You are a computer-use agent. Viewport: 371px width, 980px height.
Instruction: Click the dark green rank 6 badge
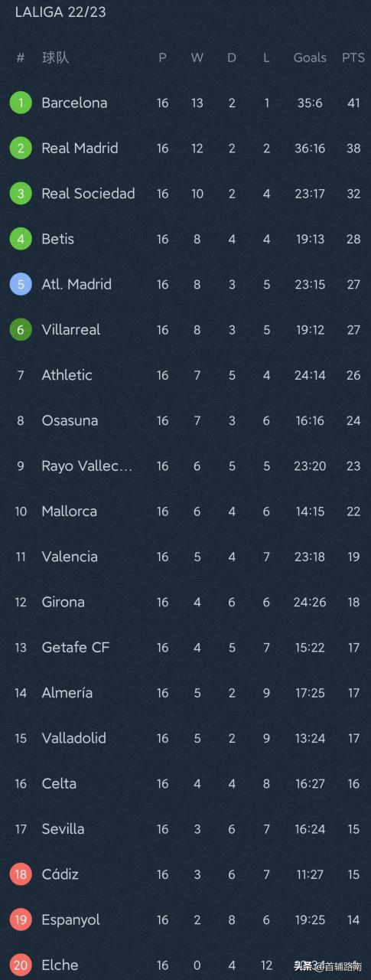point(21,329)
